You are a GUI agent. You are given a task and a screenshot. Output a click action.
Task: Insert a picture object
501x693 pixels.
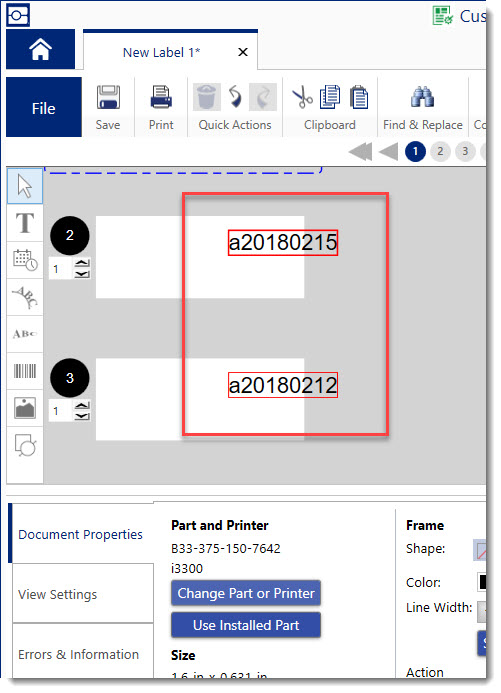[x=25, y=408]
